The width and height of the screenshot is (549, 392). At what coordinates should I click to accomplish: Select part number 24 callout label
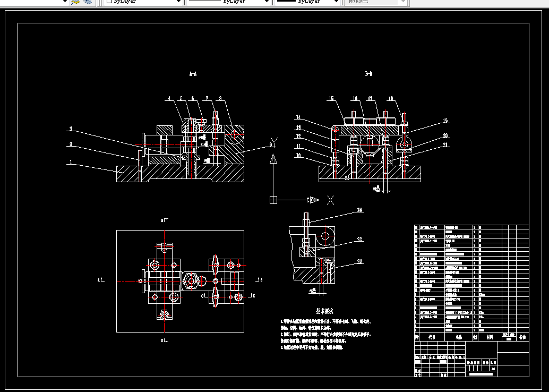click(359, 210)
